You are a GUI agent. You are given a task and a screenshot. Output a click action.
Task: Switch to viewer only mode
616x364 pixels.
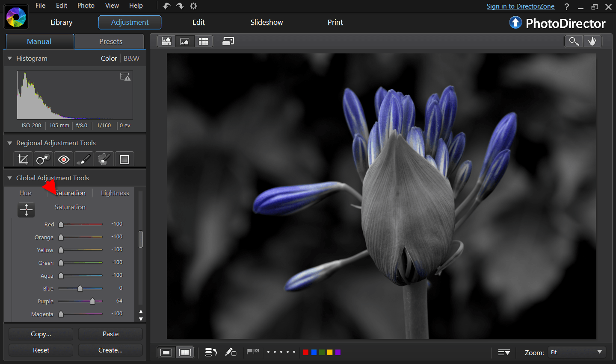[185, 41]
